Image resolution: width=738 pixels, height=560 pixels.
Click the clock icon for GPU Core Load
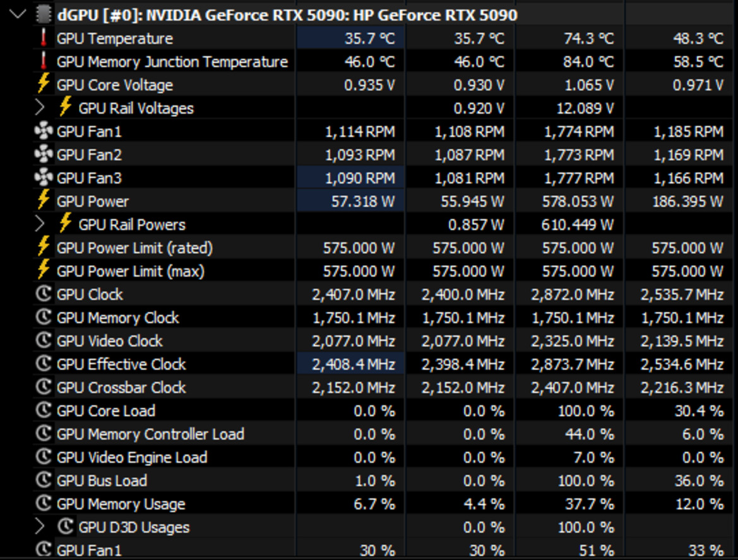click(44, 410)
